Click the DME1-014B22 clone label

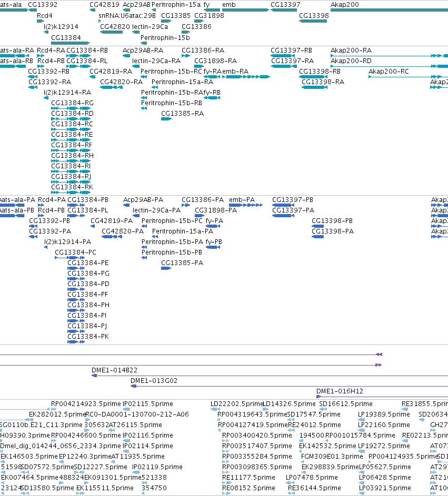114,370
